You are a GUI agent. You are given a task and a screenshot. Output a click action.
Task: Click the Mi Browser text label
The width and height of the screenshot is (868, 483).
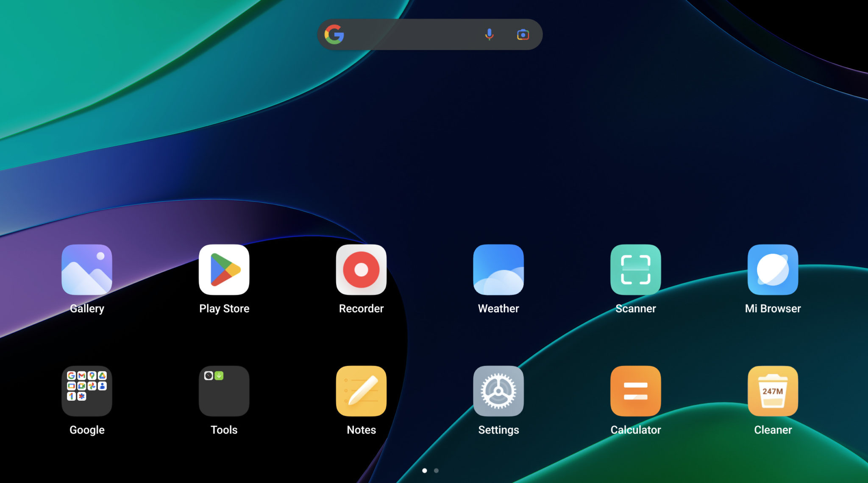(x=773, y=308)
